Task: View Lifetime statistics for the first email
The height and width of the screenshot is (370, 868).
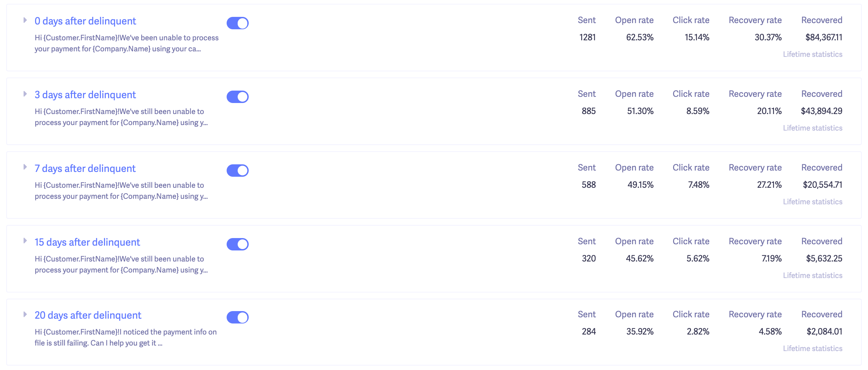Action: [813, 54]
